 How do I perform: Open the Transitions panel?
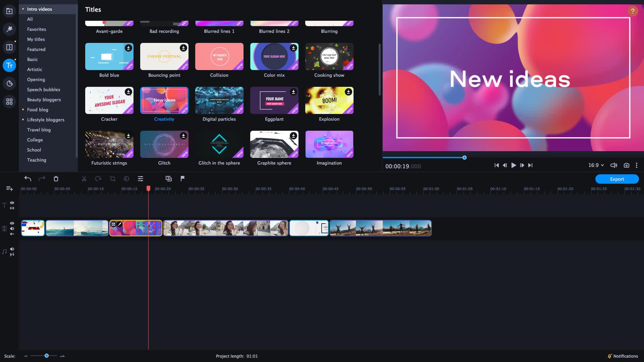pyautogui.click(x=9, y=47)
